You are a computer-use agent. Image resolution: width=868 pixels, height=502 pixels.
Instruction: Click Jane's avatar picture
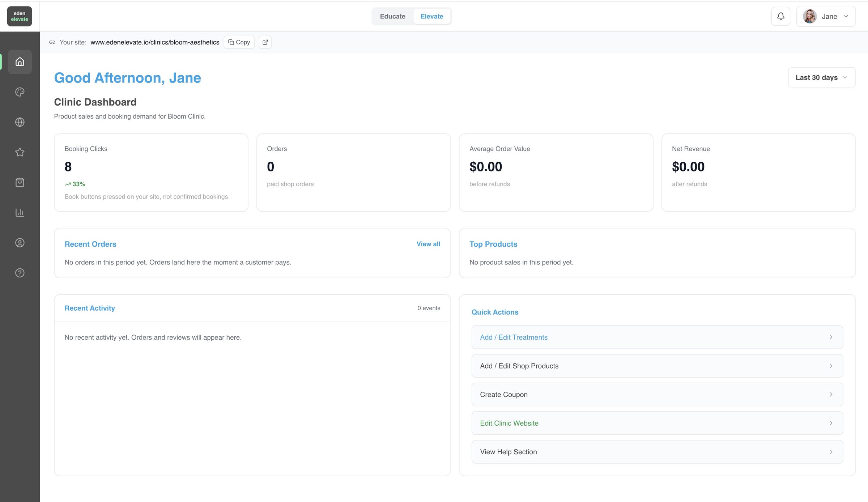tap(810, 16)
